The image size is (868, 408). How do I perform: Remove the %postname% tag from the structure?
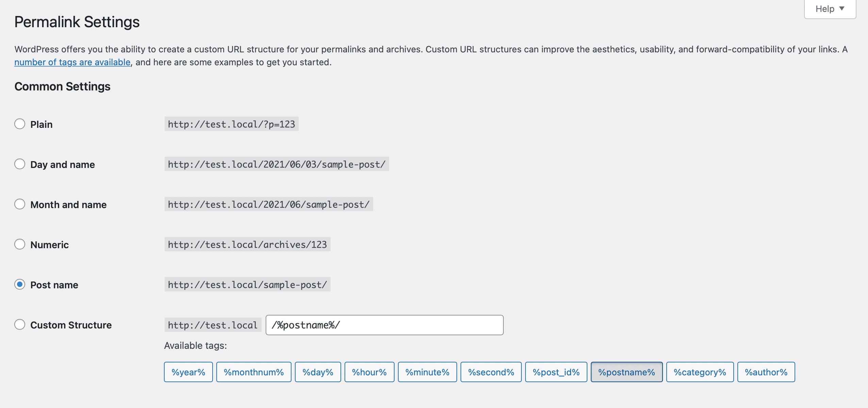626,372
